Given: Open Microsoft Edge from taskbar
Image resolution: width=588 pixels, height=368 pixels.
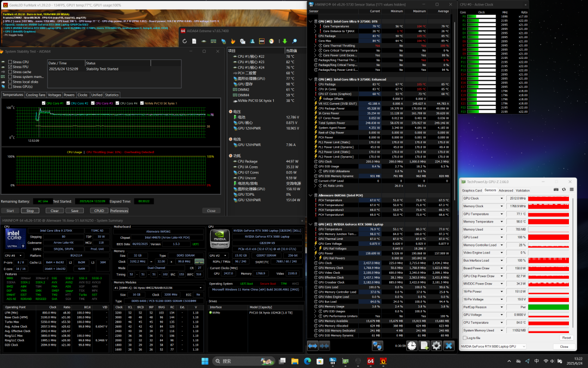Looking at the screenshot, I should [308, 361].
